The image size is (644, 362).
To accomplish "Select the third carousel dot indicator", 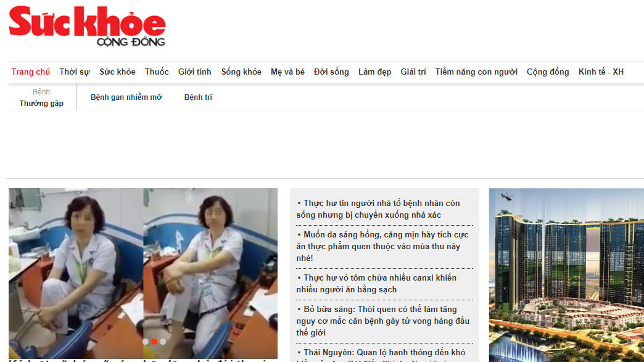I will (x=163, y=342).
